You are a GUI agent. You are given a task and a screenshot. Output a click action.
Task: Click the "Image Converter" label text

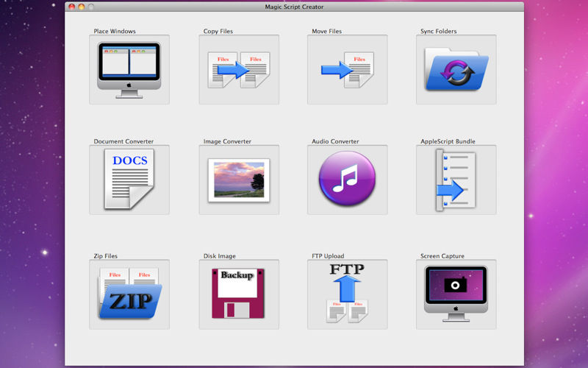pos(227,141)
